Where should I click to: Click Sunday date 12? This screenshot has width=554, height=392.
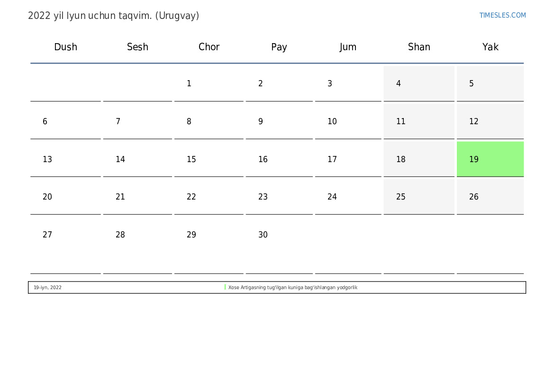(x=490, y=121)
